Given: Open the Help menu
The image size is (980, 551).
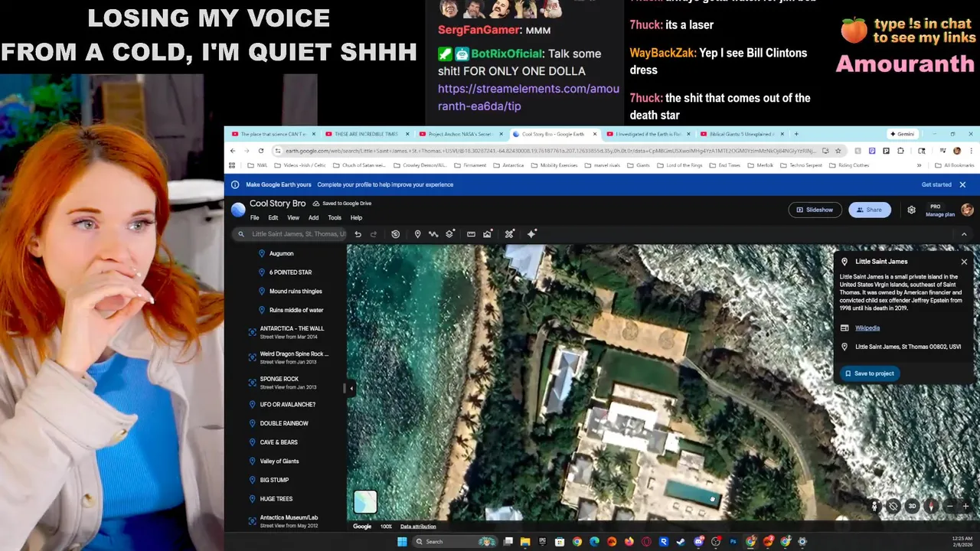Looking at the screenshot, I should (x=356, y=218).
